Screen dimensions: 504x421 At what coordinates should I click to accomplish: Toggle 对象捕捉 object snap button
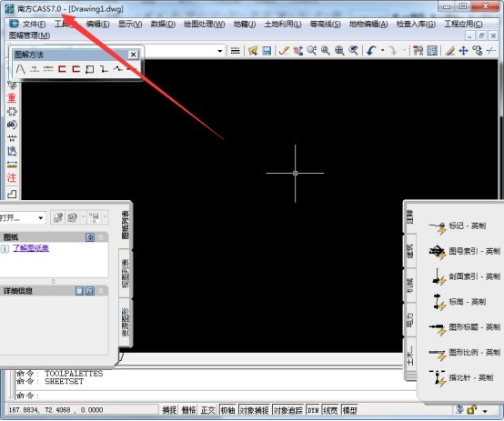click(x=254, y=410)
